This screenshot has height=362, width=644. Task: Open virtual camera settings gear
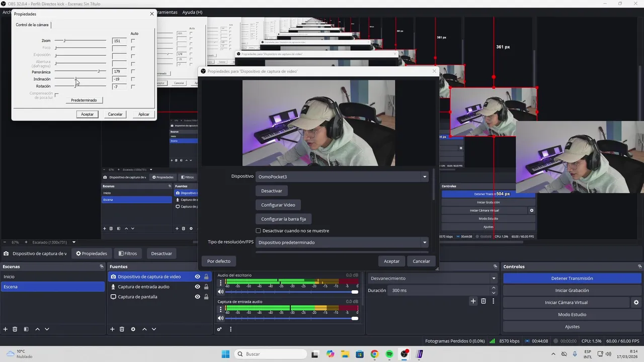636,302
